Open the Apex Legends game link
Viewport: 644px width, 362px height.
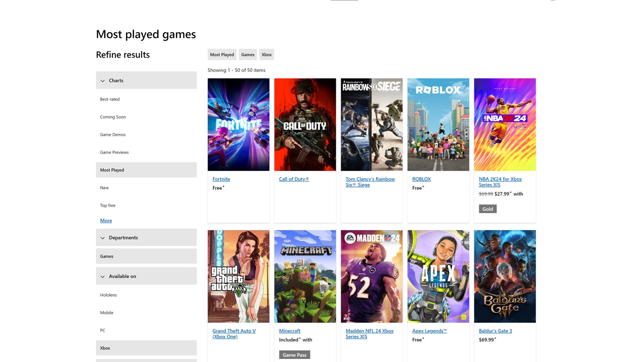[x=429, y=330]
